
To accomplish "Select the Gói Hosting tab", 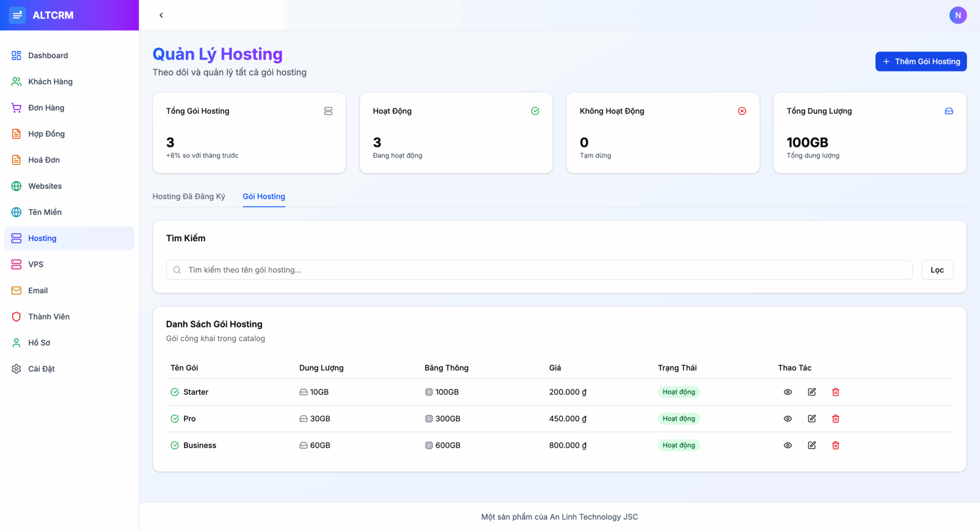I will [x=264, y=196].
